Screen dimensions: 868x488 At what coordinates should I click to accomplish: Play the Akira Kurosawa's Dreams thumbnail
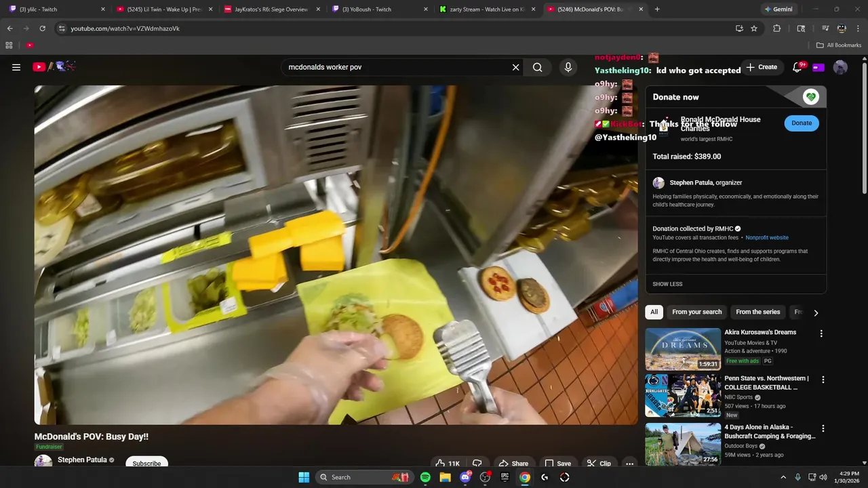(683, 349)
